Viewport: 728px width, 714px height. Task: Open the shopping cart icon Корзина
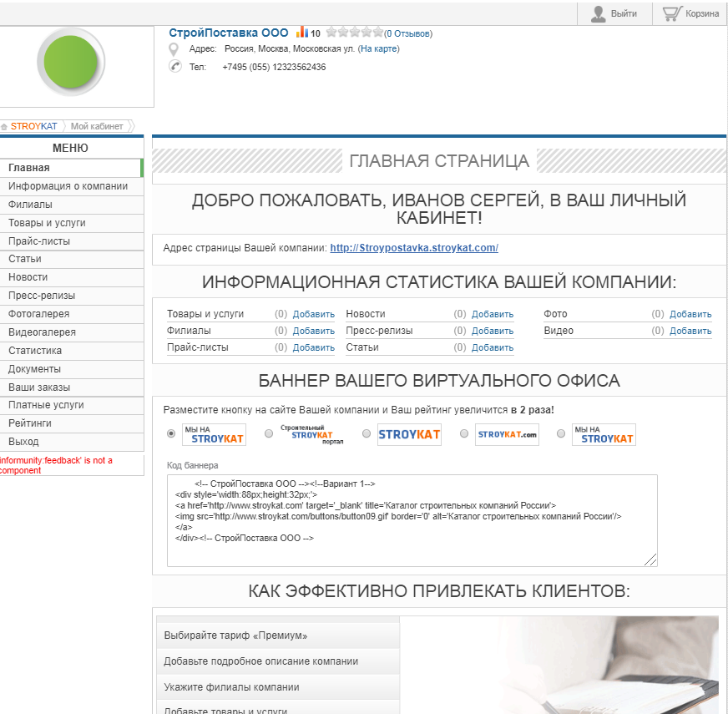(672, 13)
